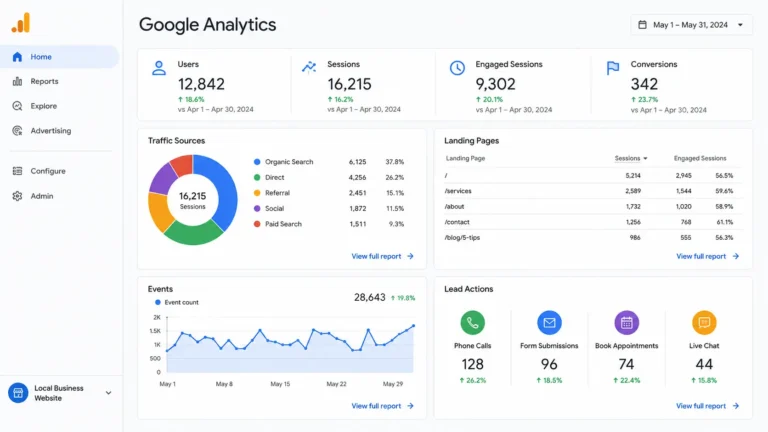Toggle Sessions column sort arrow
The image size is (768, 432).
pos(645,158)
